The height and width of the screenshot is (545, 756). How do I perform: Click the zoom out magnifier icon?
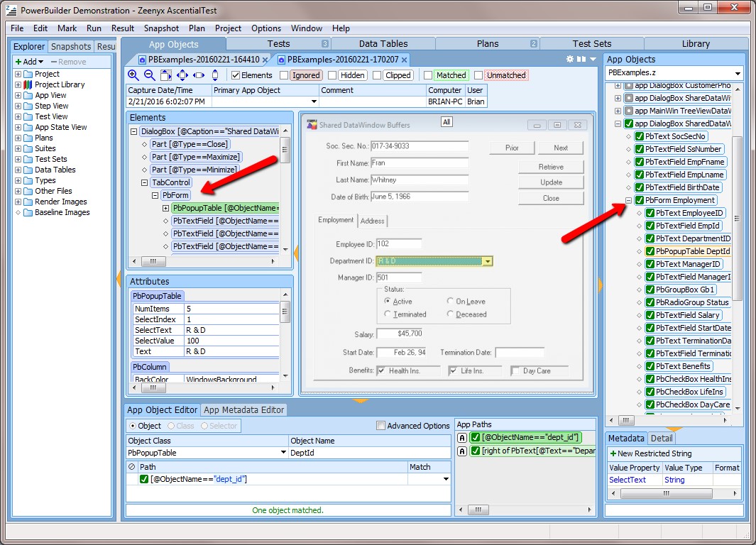[150, 75]
